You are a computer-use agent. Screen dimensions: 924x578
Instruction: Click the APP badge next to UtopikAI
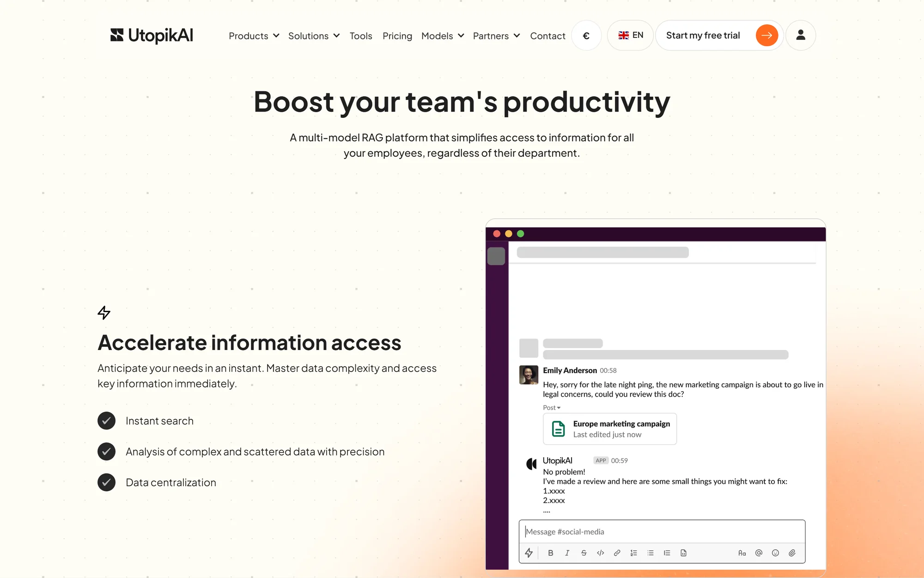601,461
